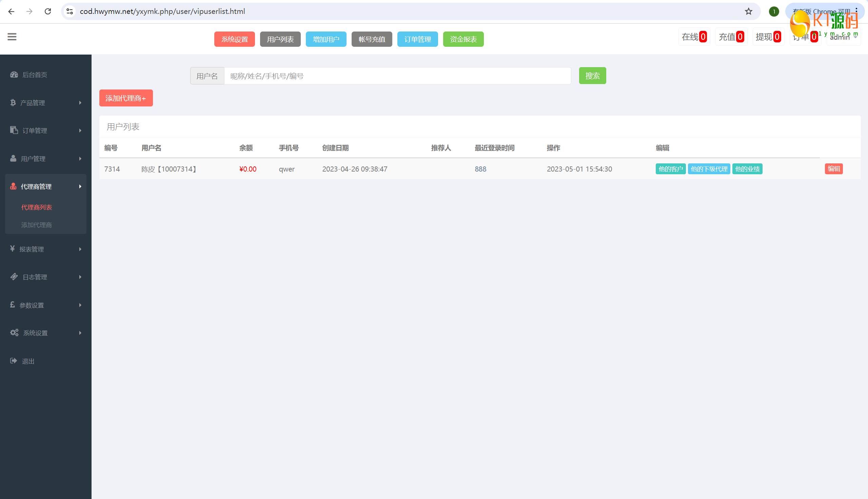
Task: Bookmark page with star icon
Action: coord(748,11)
